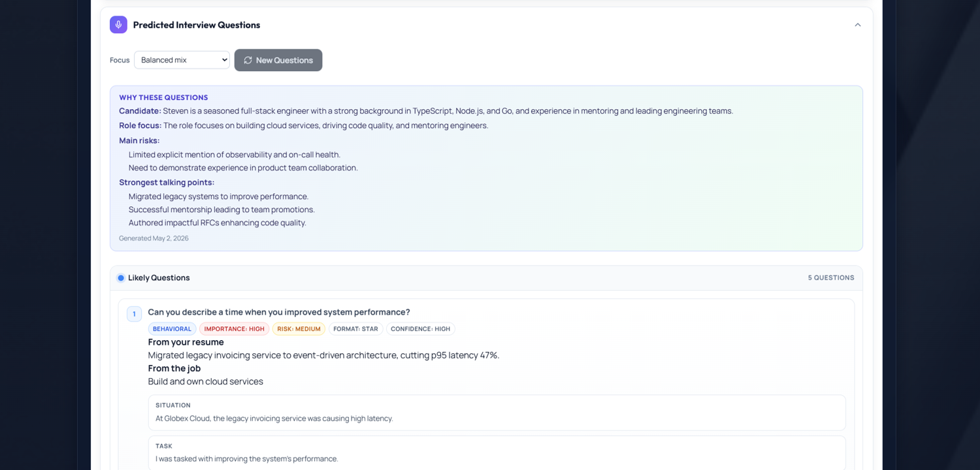Image resolution: width=980 pixels, height=470 pixels.
Task: Click the Build and own cloud services text
Action: coord(206,381)
